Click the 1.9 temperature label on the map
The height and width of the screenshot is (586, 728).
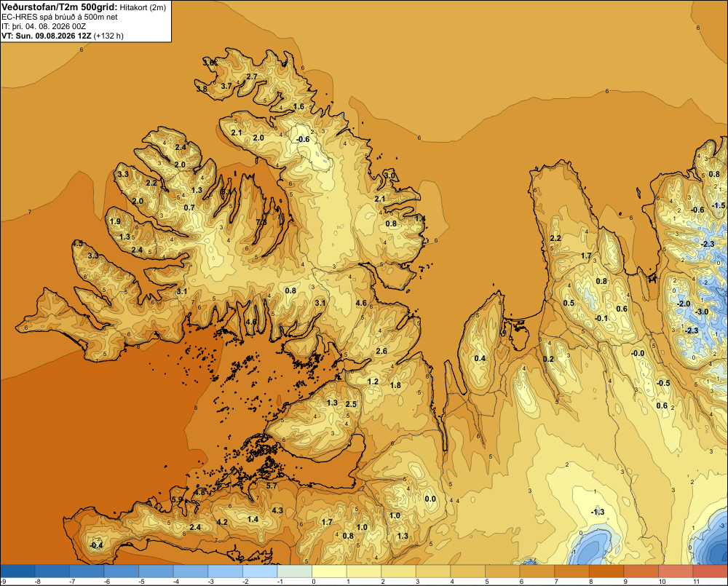coord(115,221)
